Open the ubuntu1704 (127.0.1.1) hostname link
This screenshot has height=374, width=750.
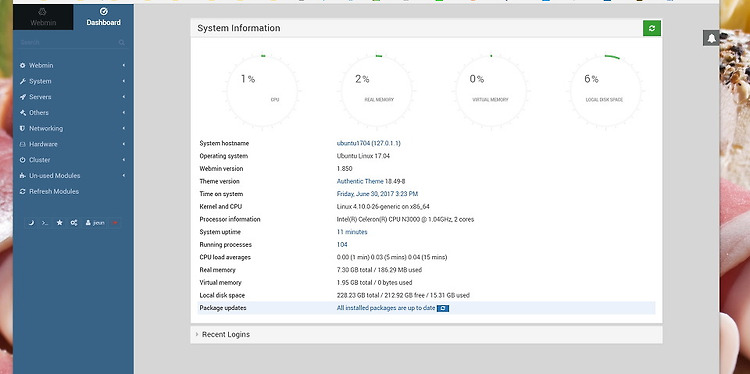coord(368,143)
